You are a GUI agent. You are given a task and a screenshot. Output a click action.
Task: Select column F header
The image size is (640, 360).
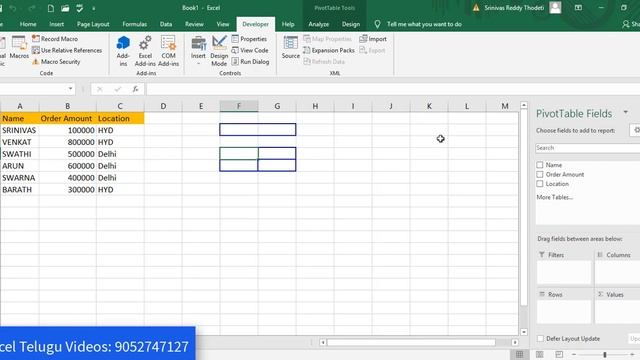click(x=239, y=106)
